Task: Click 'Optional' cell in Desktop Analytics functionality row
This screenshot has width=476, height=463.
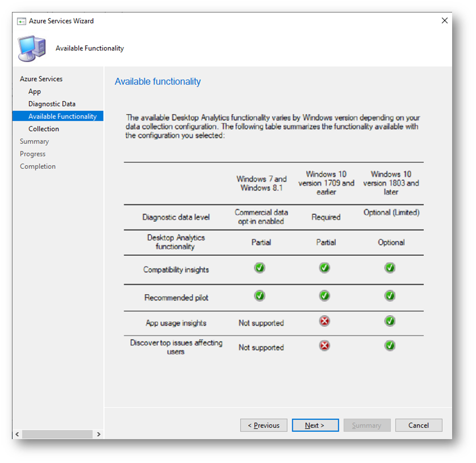Action: pyautogui.click(x=391, y=242)
